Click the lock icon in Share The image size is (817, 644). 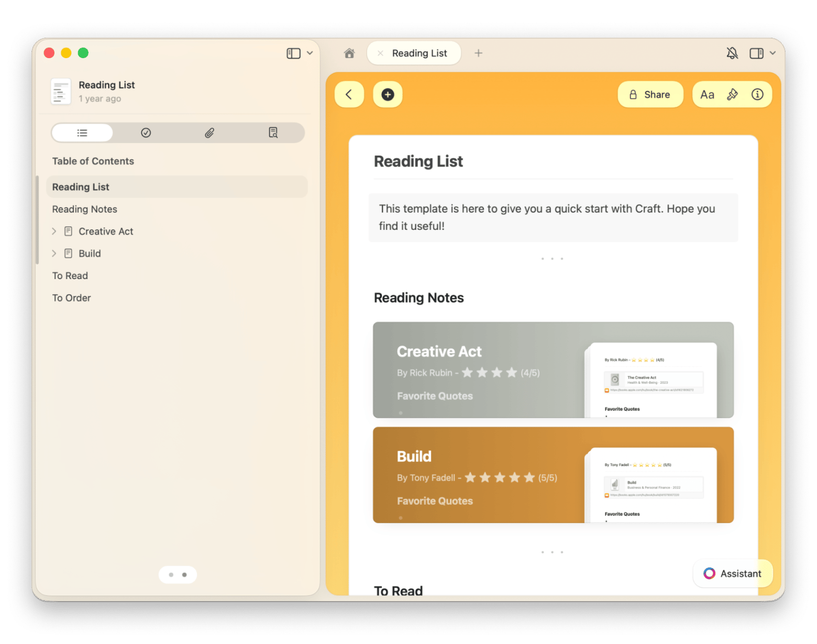633,95
